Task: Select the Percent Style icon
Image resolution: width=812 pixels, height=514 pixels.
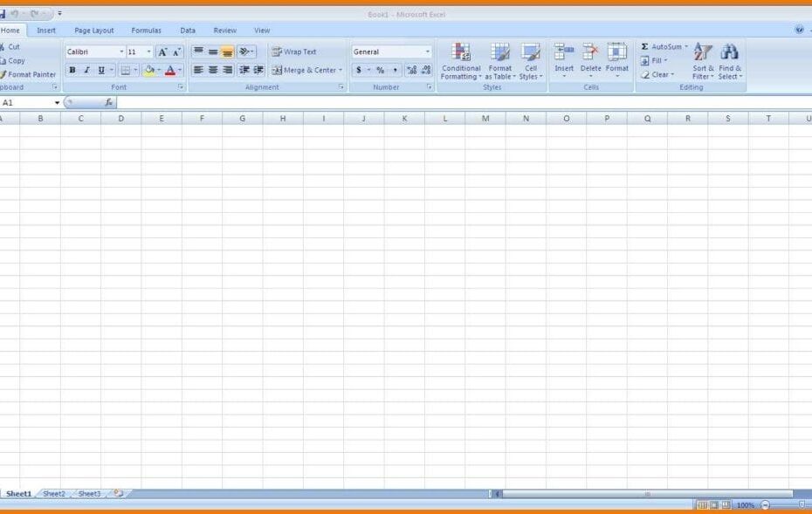Action: pyautogui.click(x=379, y=70)
